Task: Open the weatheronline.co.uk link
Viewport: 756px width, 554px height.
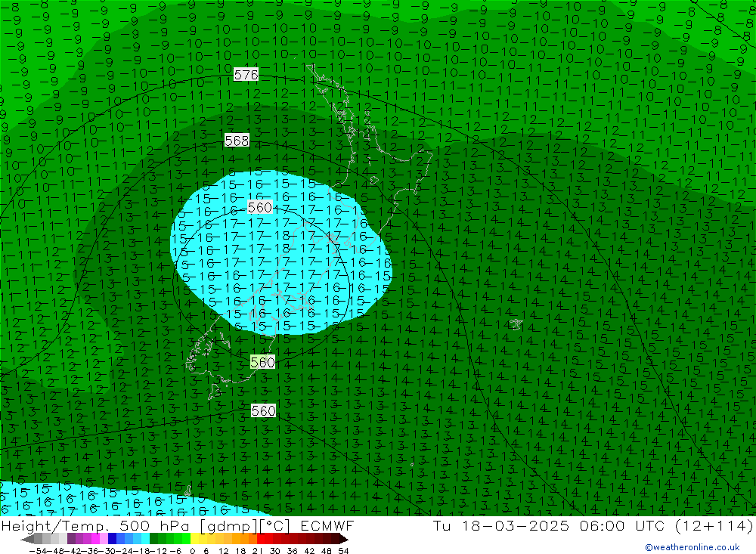Action: pyautogui.click(x=692, y=547)
